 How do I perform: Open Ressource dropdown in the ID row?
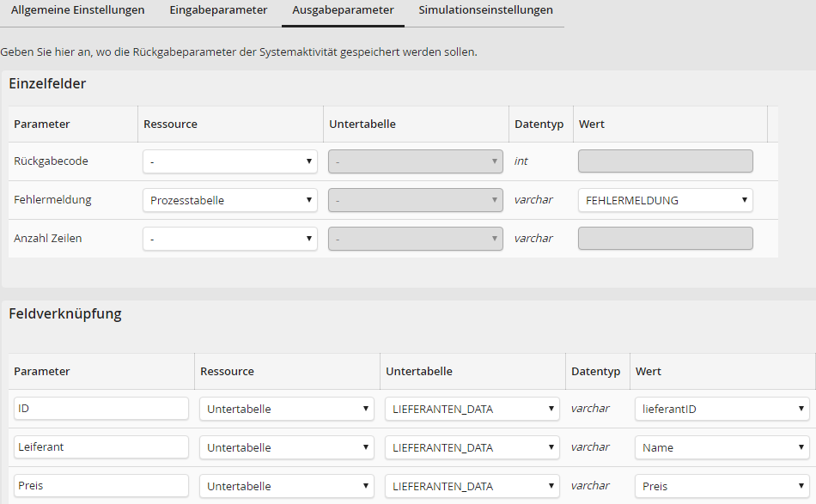coord(286,409)
